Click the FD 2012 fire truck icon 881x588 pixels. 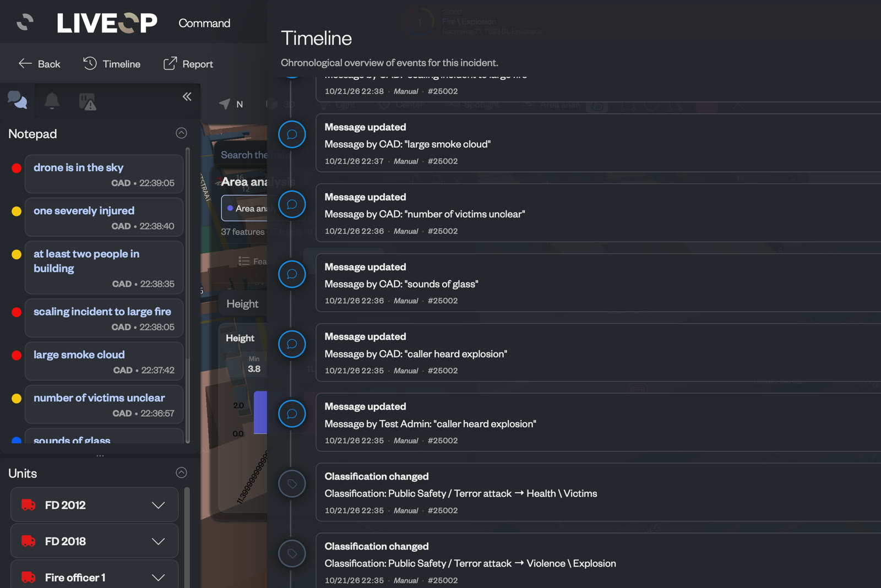click(x=29, y=505)
